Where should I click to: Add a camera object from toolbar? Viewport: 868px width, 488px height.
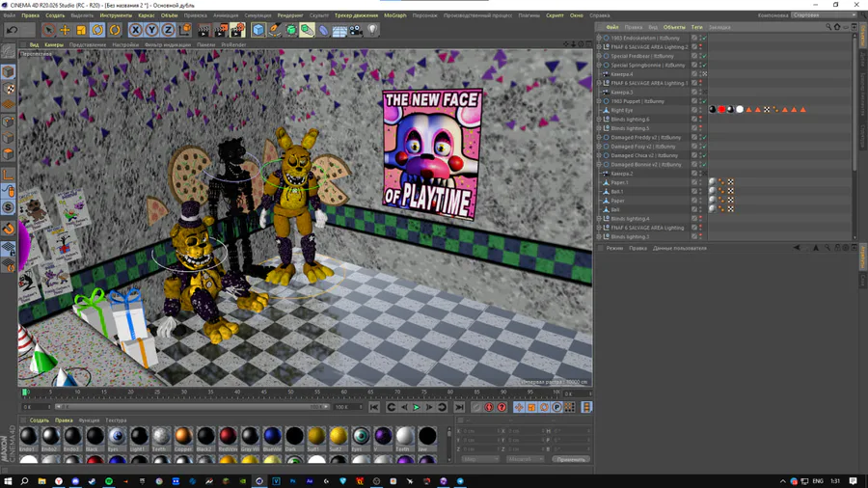pyautogui.click(x=356, y=30)
